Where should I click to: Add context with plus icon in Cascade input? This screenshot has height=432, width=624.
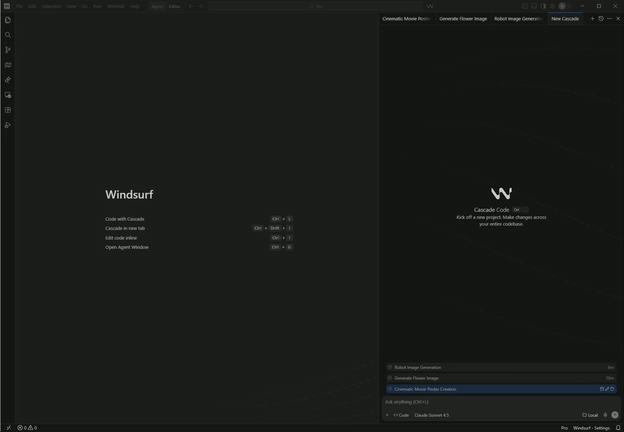click(387, 415)
